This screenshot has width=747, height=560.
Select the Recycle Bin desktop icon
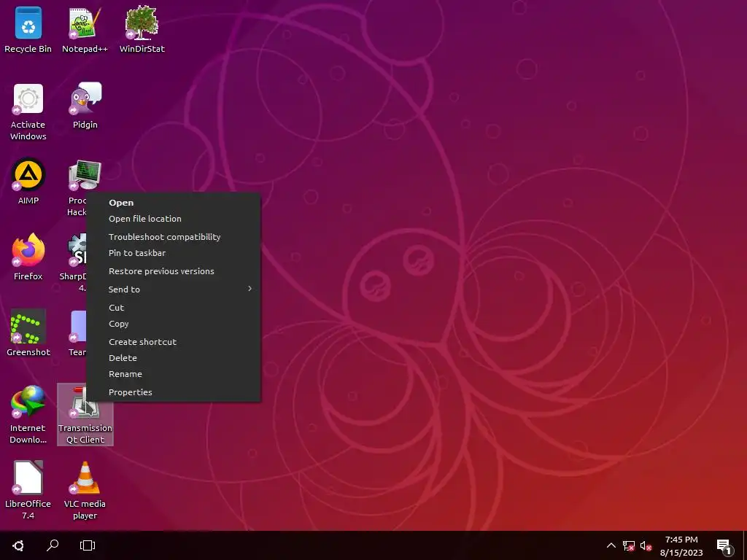click(x=28, y=29)
